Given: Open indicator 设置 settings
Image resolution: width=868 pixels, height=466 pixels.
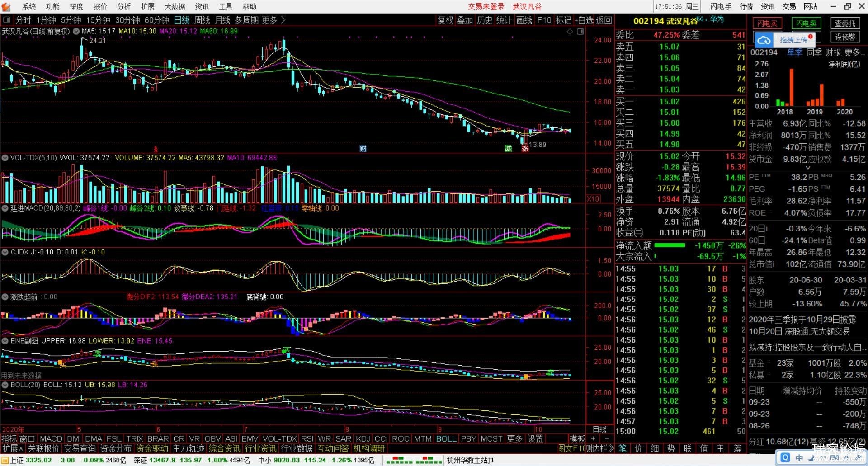Looking at the screenshot, I should coord(535,438).
